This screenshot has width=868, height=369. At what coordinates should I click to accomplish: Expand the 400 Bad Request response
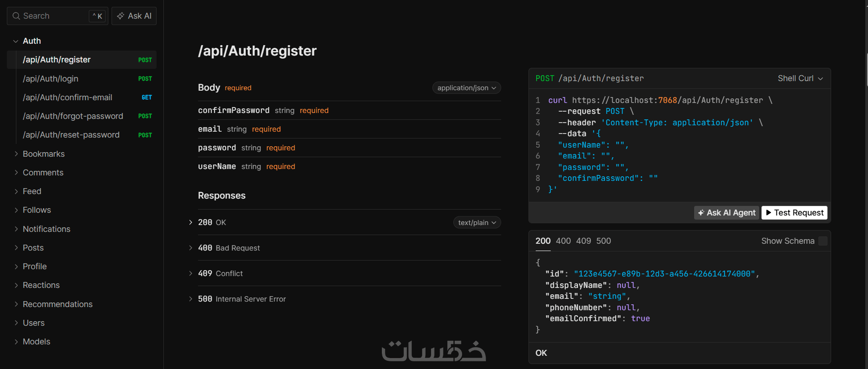191,248
